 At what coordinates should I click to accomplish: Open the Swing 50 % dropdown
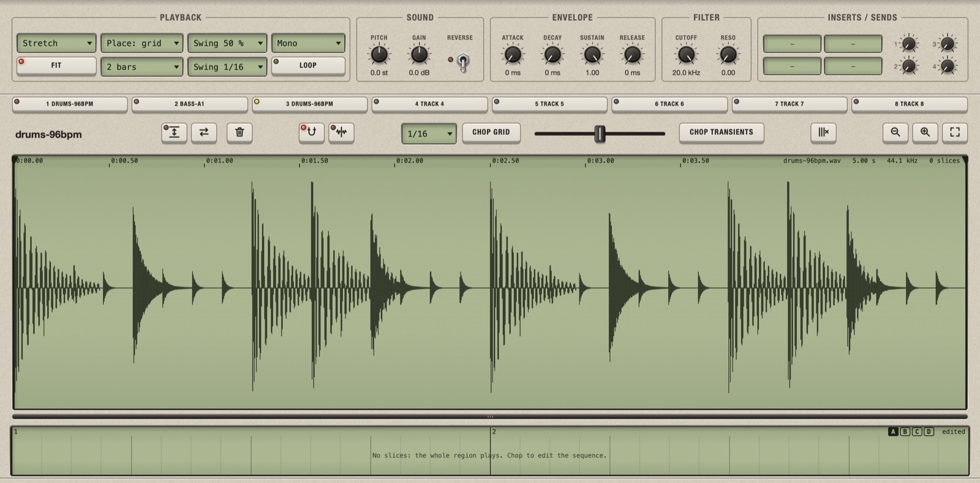[227, 43]
